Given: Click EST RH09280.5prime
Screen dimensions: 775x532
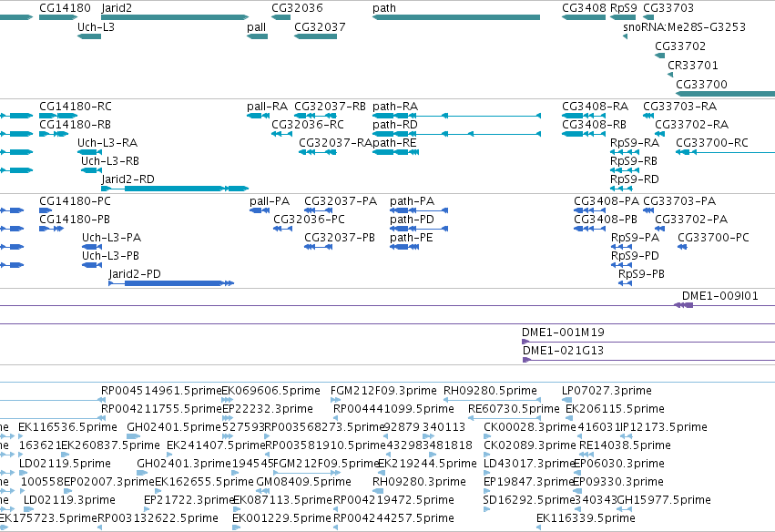Looking at the screenshot, I should (490, 391).
